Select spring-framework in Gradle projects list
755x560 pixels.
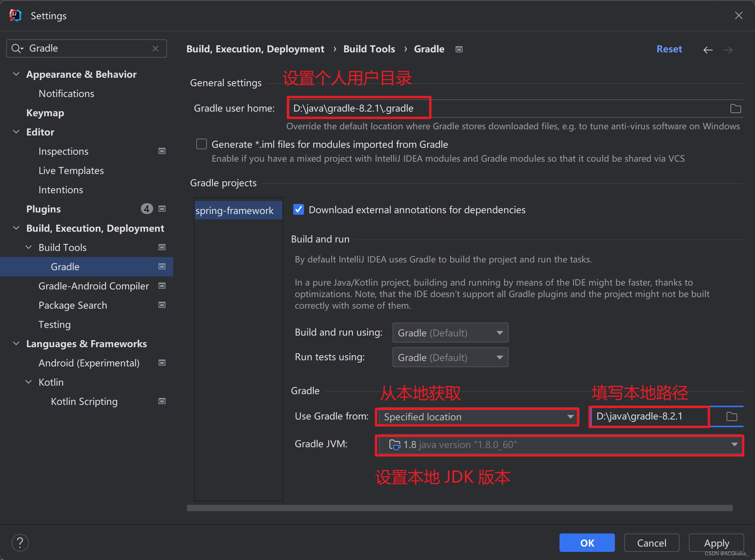pos(239,210)
